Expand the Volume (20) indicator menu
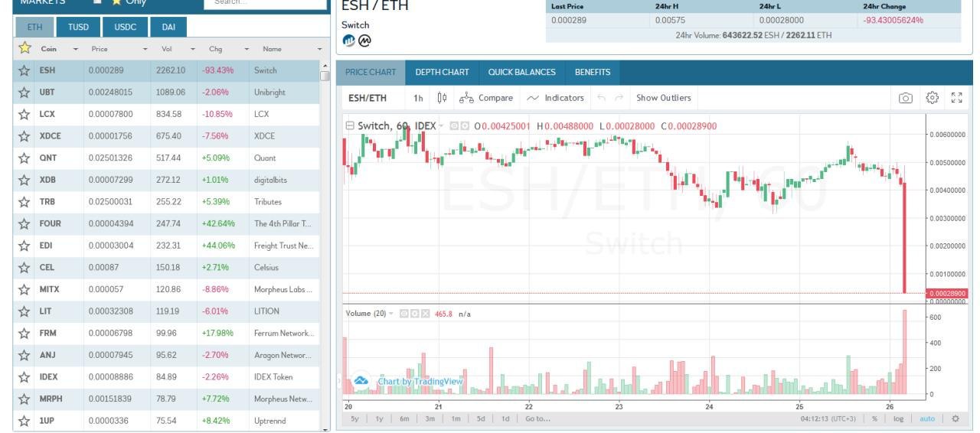The image size is (980, 433). pyautogui.click(x=391, y=314)
